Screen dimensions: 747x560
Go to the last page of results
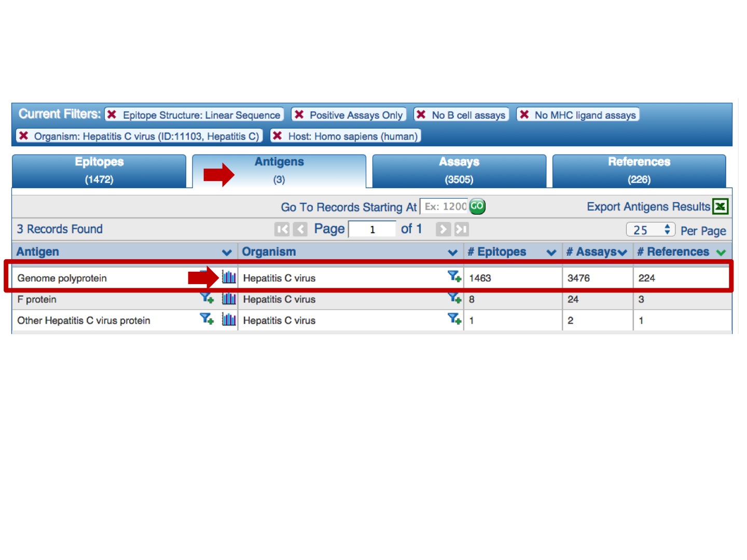coord(461,229)
